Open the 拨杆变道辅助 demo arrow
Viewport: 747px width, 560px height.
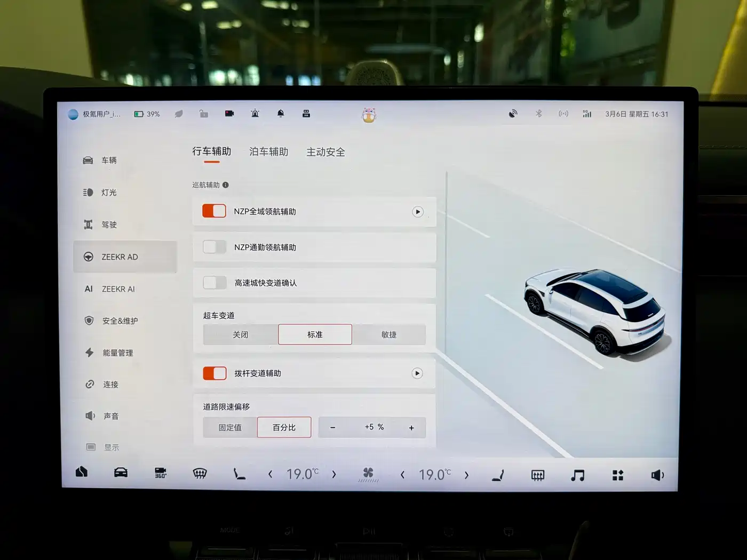[417, 373]
